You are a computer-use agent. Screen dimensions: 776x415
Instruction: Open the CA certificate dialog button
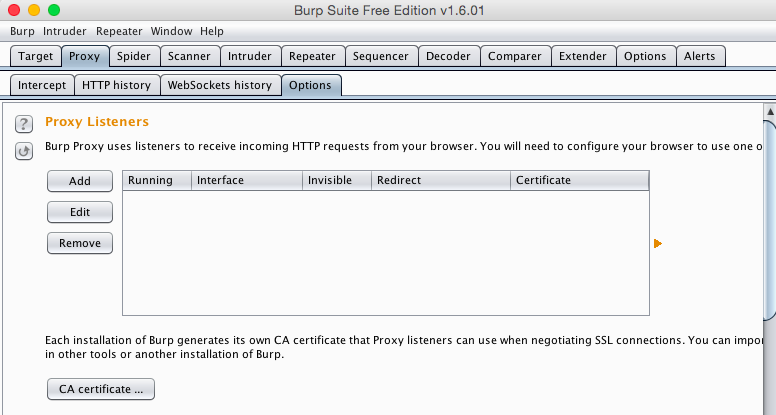coord(100,388)
